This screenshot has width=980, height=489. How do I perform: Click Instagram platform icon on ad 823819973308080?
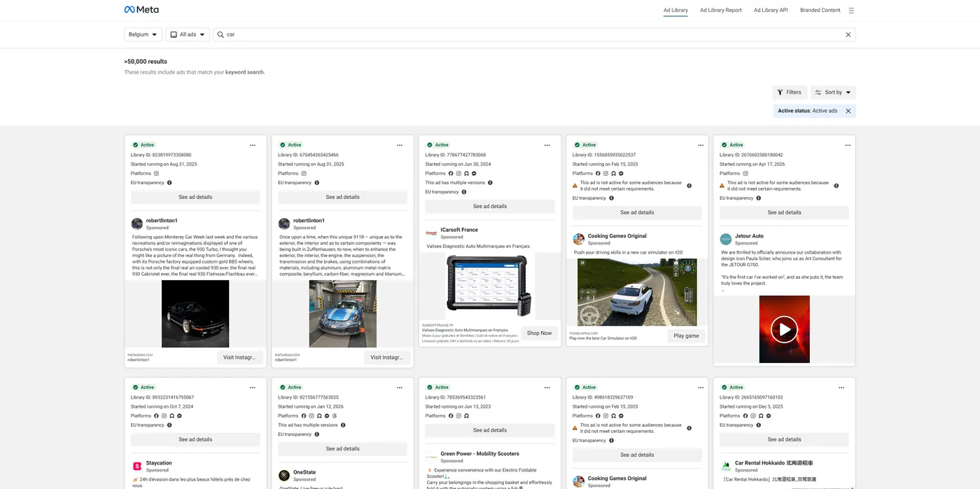157,173
